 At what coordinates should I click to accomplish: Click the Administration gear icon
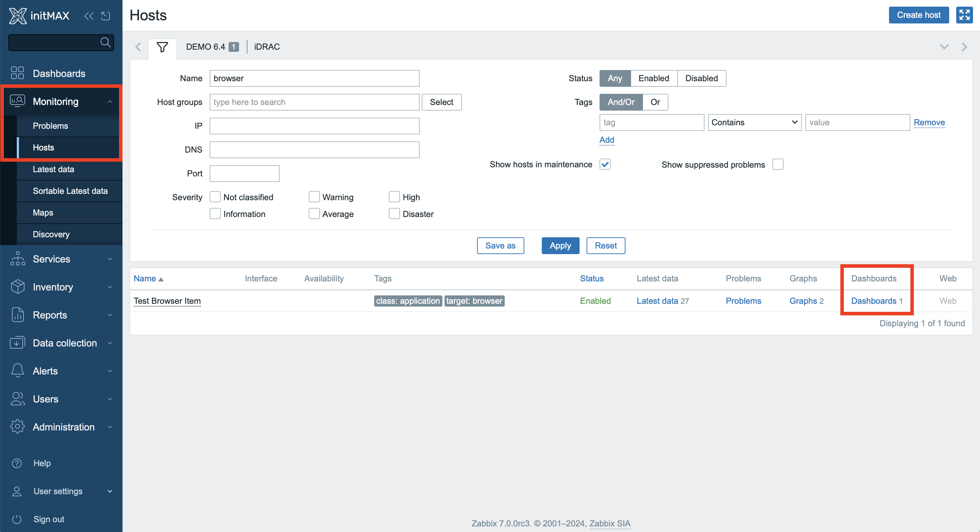pos(17,427)
